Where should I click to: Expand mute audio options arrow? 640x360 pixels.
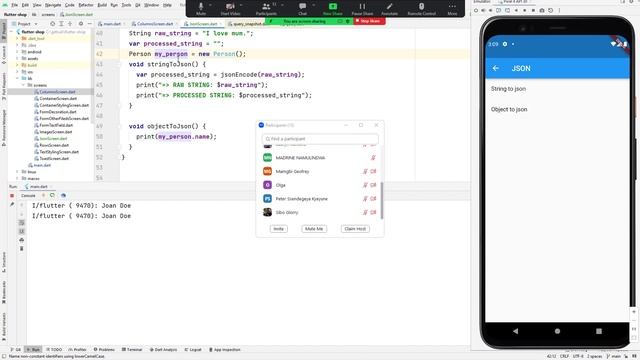[211, 5]
